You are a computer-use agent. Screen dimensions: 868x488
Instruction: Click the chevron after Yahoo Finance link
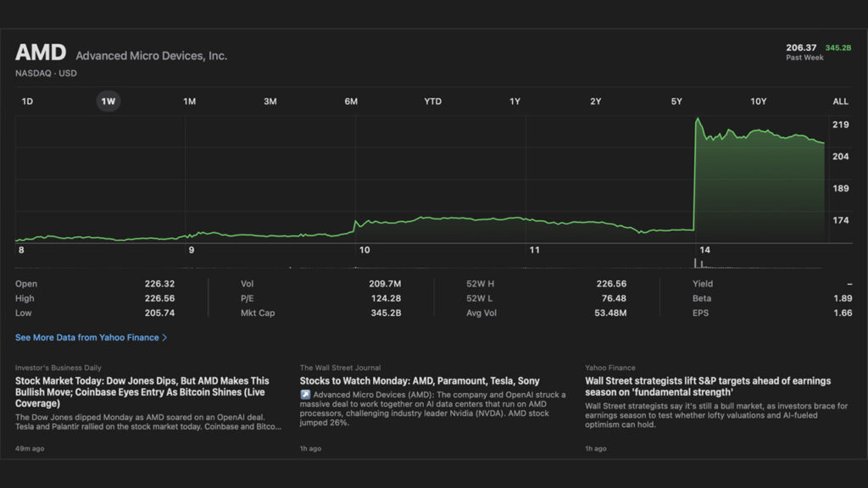(164, 337)
